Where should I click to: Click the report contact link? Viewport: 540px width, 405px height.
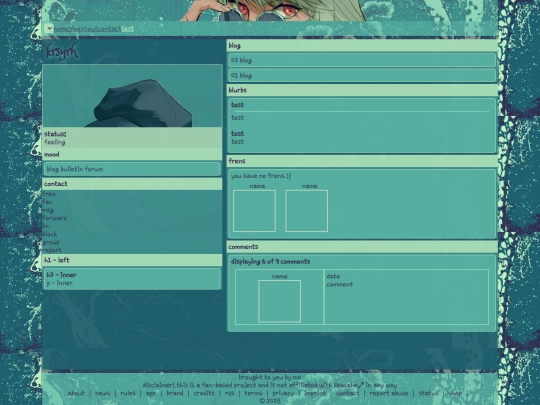pos(52,250)
